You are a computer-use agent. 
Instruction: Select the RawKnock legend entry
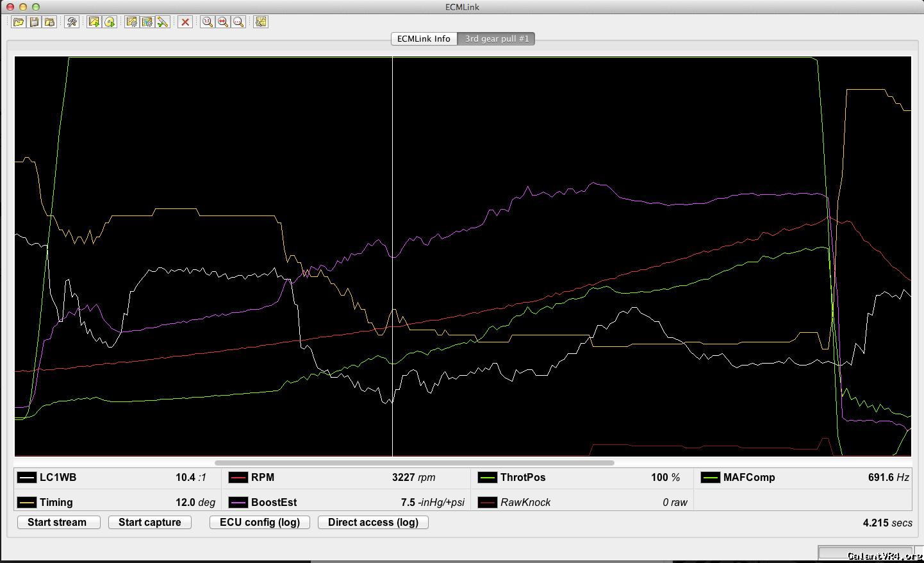pyautogui.click(x=525, y=503)
